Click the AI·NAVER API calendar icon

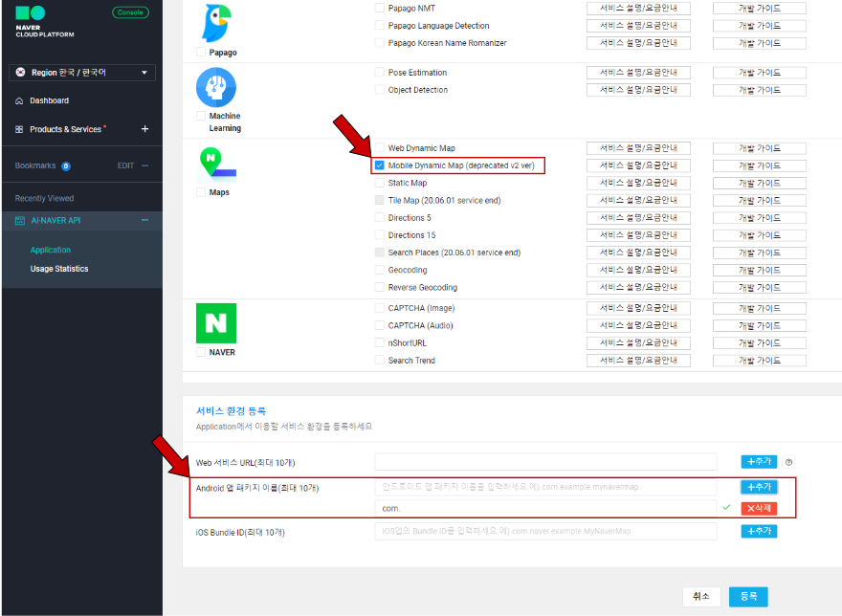pyautogui.click(x=20, y=221)
